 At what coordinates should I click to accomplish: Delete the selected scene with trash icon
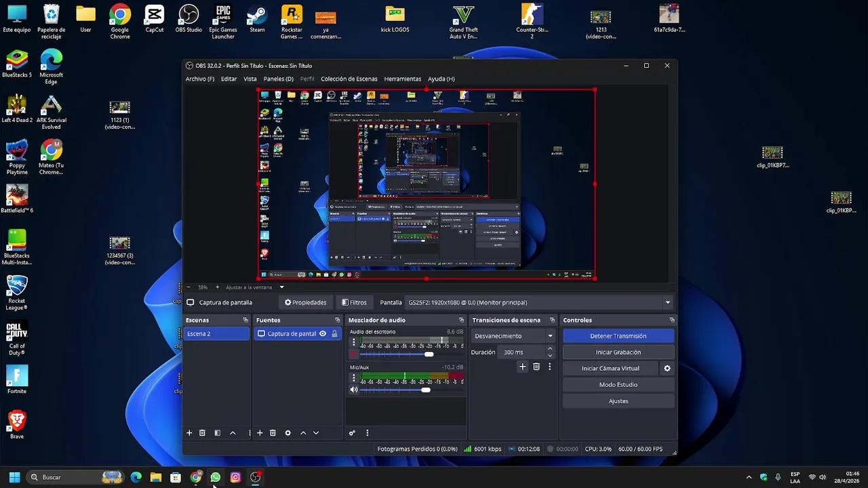(x=202, y=433)
